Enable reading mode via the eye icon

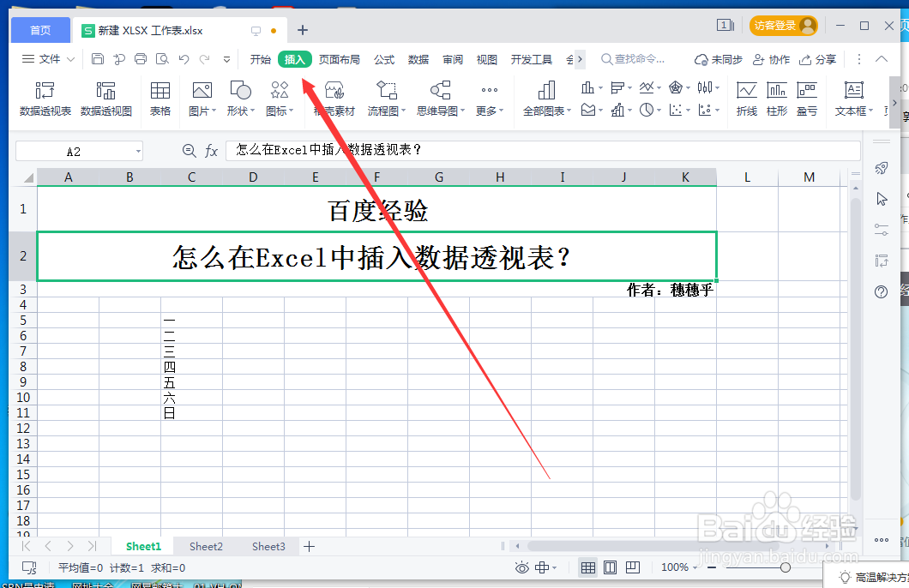pos(521,567)
